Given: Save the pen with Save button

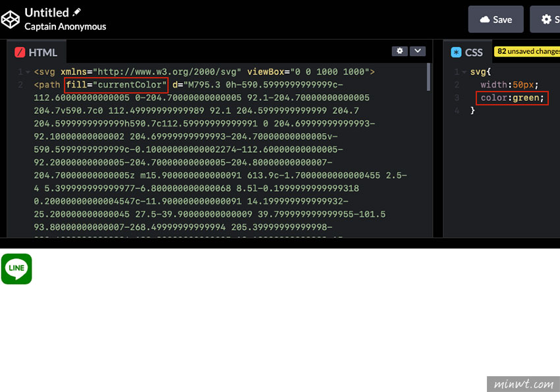Looking at the screenshot, I should (x=495, y=19).
